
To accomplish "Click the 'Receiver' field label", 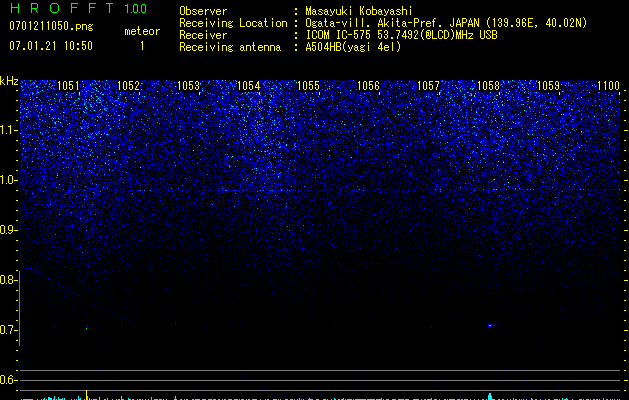I will pos(203,35).
